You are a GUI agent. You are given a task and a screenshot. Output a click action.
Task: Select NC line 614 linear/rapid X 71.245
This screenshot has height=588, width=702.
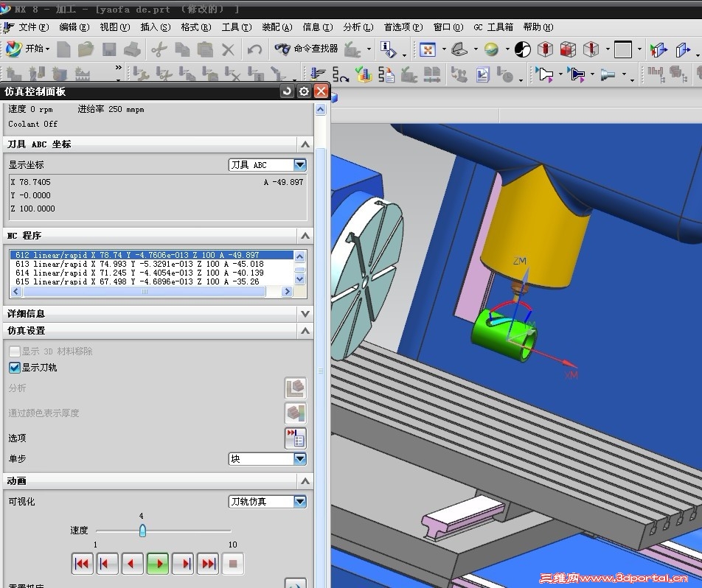(151, 273)
